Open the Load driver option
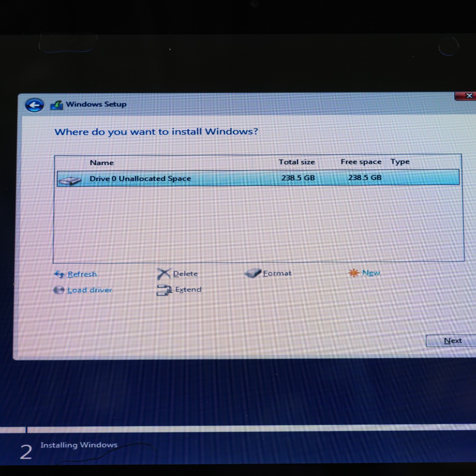Screen dimensions: 476x476 (x=90, y=290)
